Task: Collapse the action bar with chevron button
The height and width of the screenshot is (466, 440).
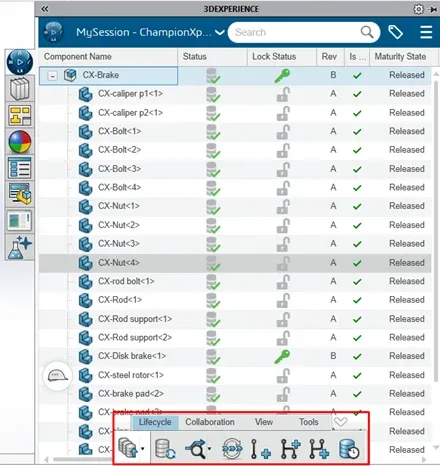Action: coord(340,422)
